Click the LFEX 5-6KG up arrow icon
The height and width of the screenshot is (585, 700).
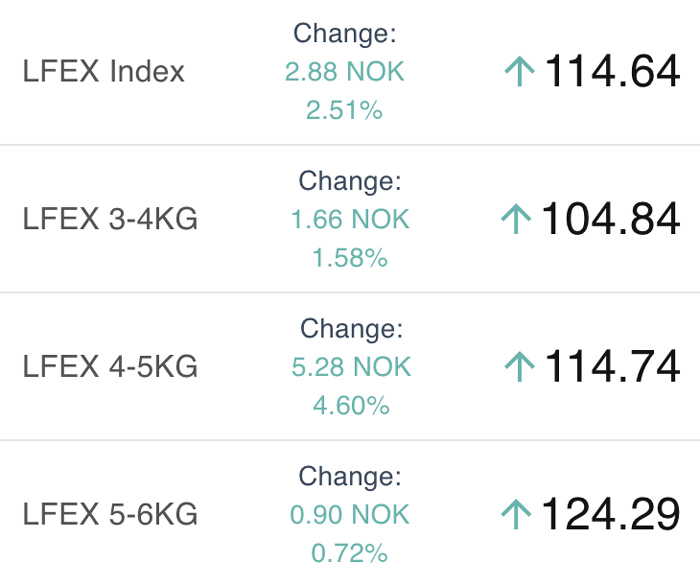click(x=516, y=514)
